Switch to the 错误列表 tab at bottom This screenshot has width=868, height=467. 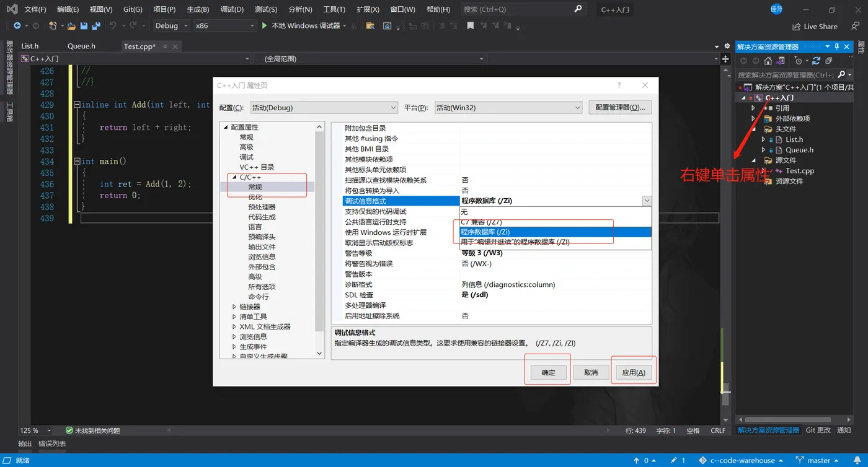(x=52, y=443)
